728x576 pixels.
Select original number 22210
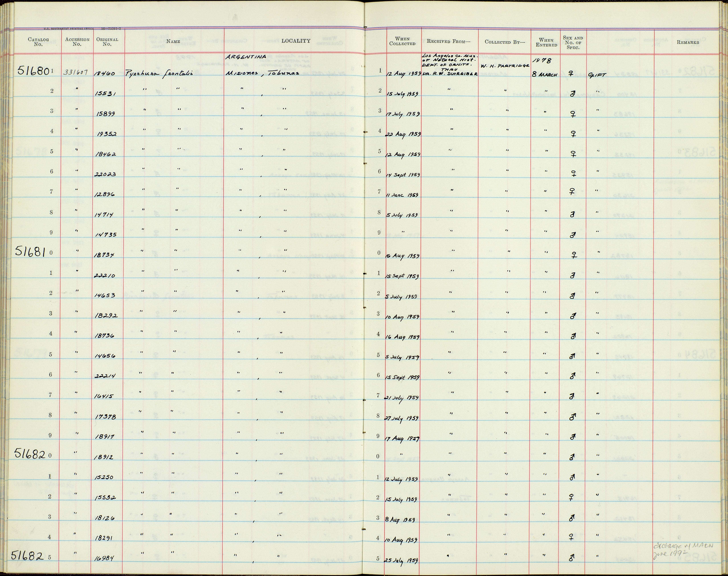pyautogui.click(x=105, y=276)
